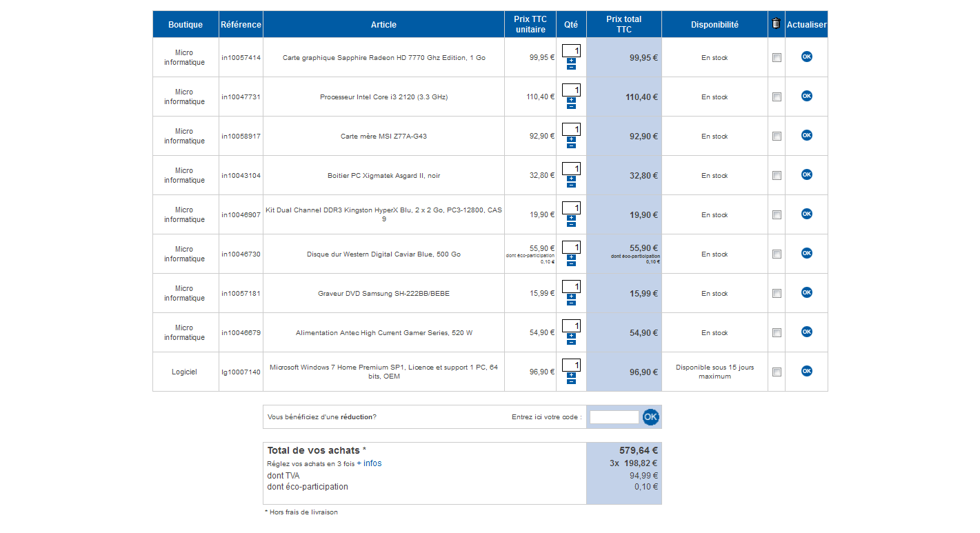Click into the reduction code input field
Screen dimensions: 980x533
coord(614,417)
